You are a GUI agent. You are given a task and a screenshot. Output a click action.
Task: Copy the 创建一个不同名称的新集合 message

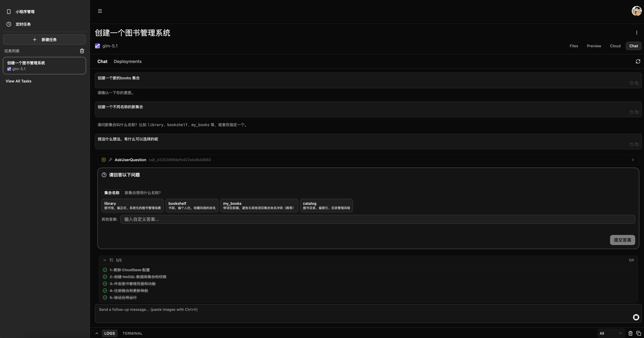coord(637,112)
